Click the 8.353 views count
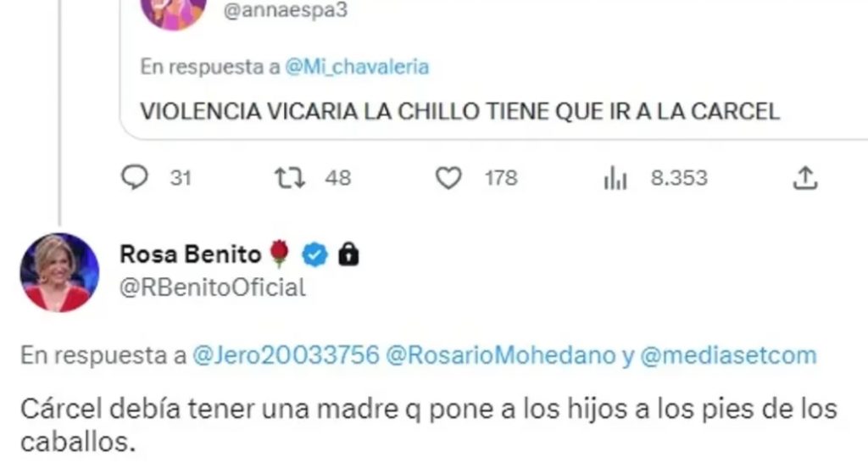 point(679,178)
